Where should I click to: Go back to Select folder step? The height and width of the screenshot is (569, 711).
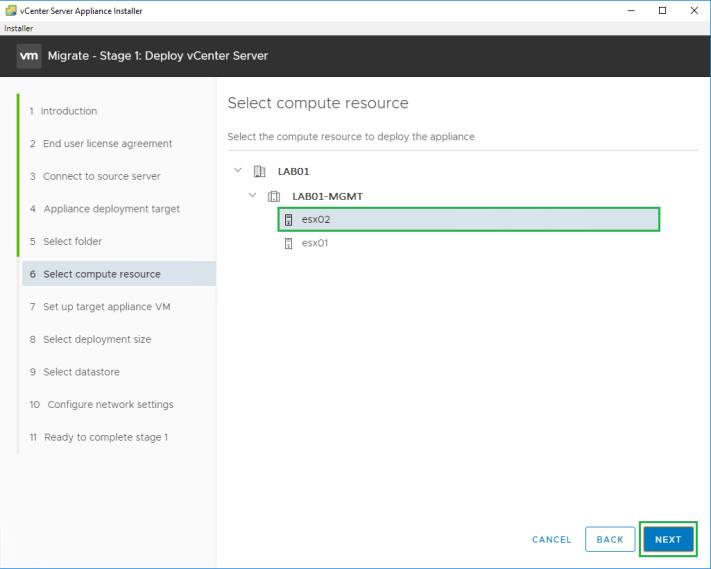pyautogui.click(x=72, y=242)
